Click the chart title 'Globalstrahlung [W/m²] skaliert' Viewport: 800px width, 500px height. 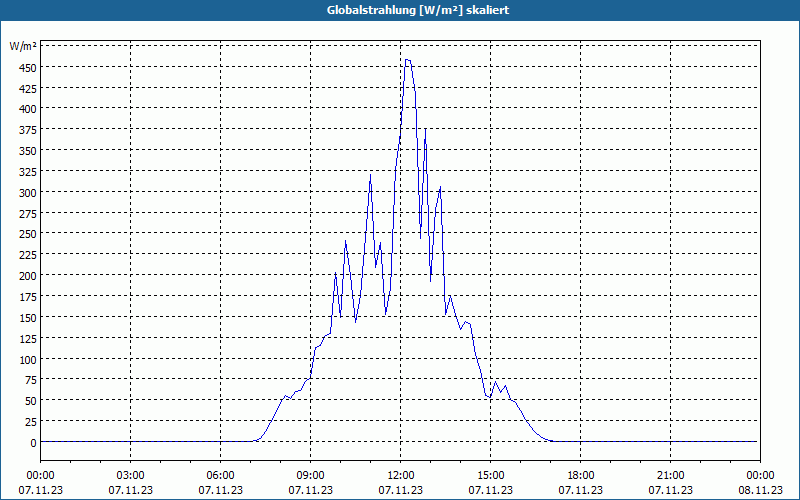418,10
